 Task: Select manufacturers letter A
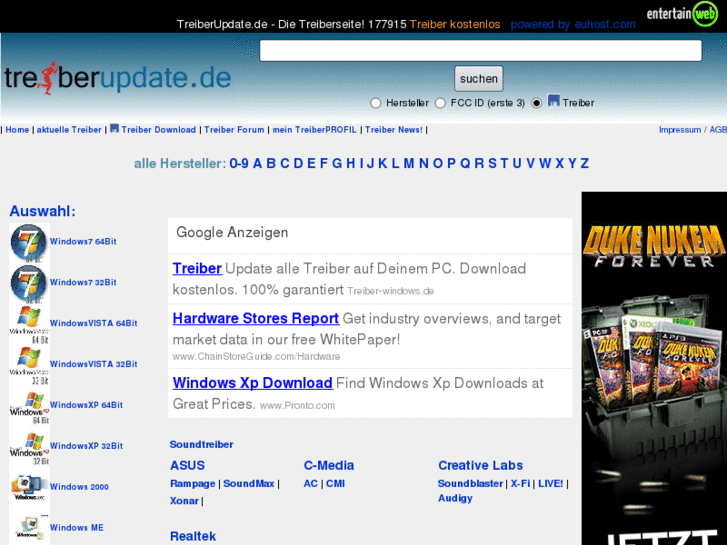coord(257,163)
